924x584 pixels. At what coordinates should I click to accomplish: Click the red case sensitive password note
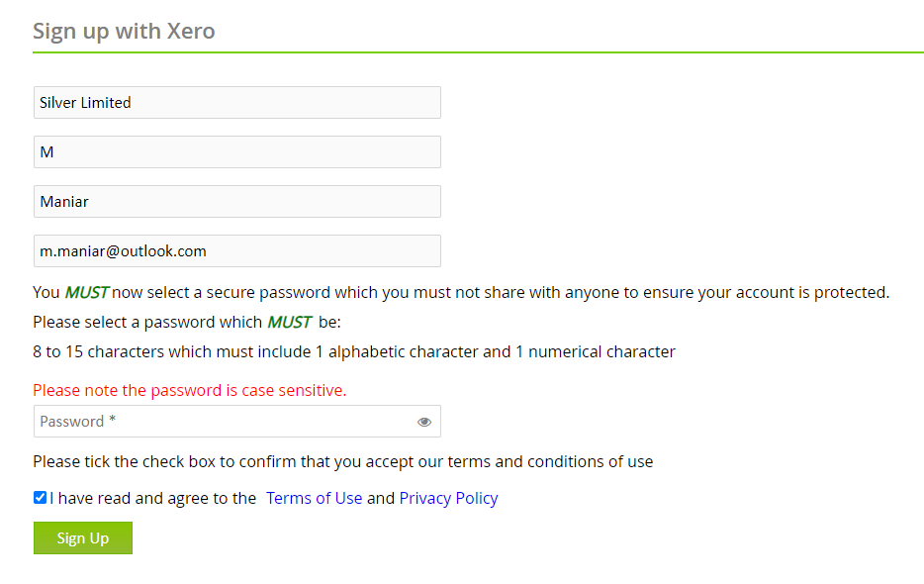(190, 390)
